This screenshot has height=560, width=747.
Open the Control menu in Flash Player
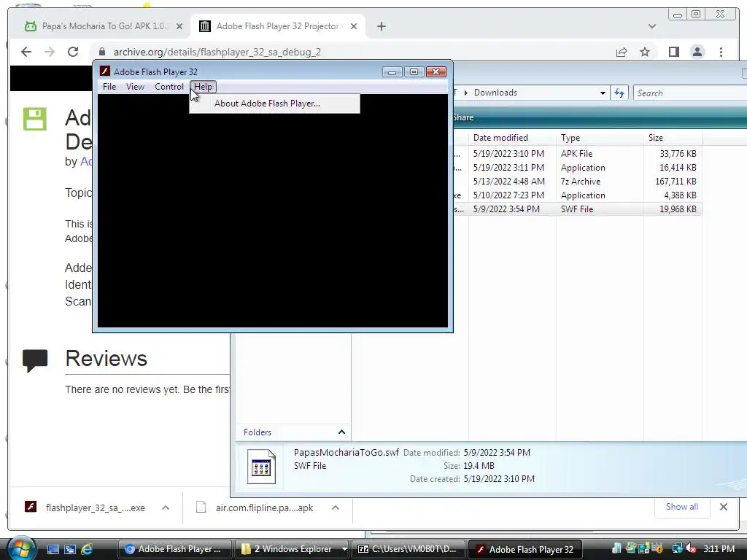point(169,87)
